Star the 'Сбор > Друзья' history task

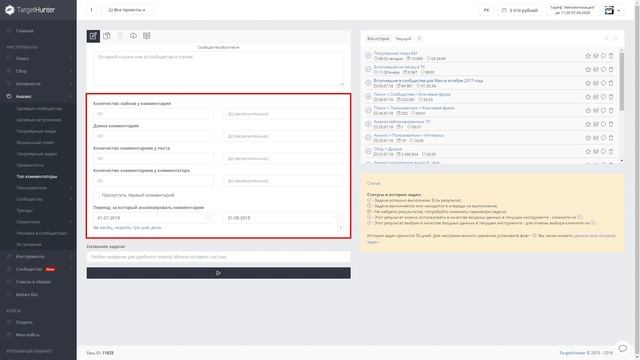click(588, 151)
